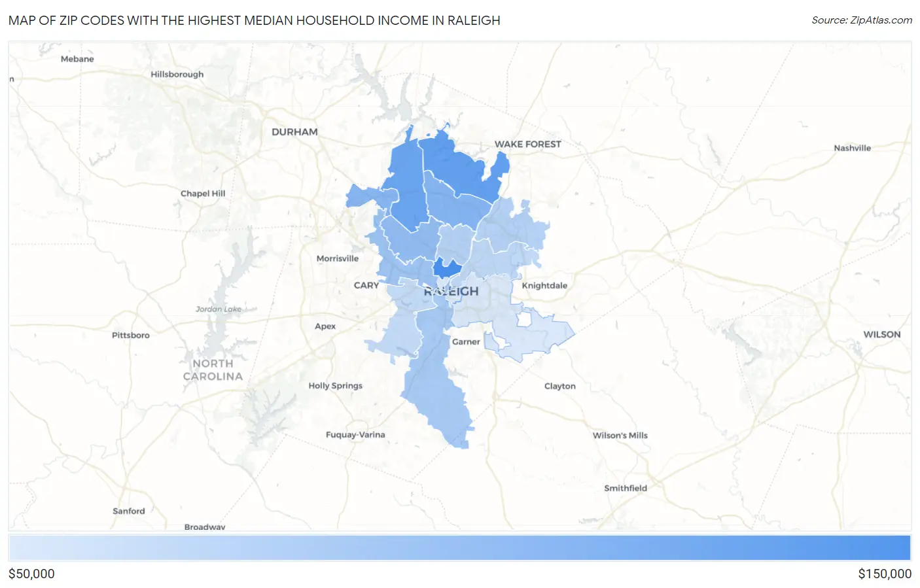Click the Fuquay-Varina label
This screenshot has height=588, width=920.
355,435
